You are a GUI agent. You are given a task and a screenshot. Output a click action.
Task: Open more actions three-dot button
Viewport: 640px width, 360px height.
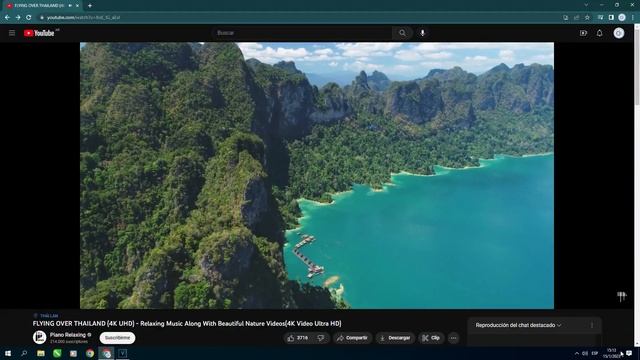click(x=453, y=338)
